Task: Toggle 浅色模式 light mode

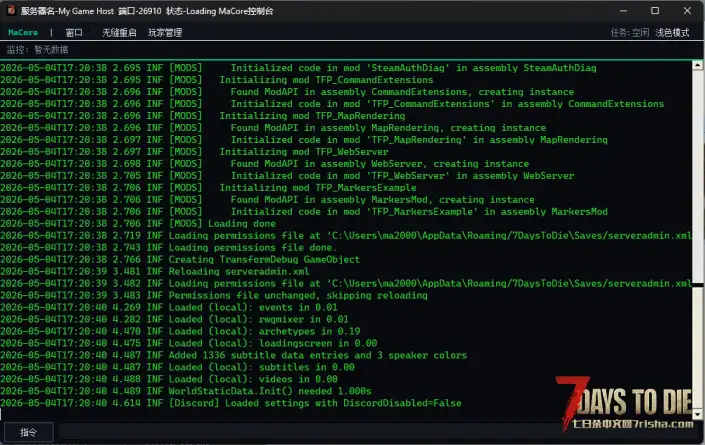Action: click(672, 32)
